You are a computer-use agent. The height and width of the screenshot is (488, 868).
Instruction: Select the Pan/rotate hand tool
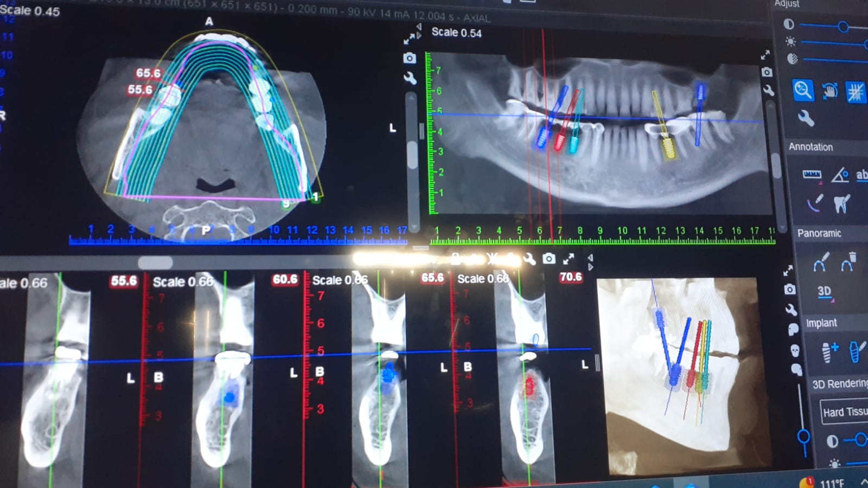(829, 92)
